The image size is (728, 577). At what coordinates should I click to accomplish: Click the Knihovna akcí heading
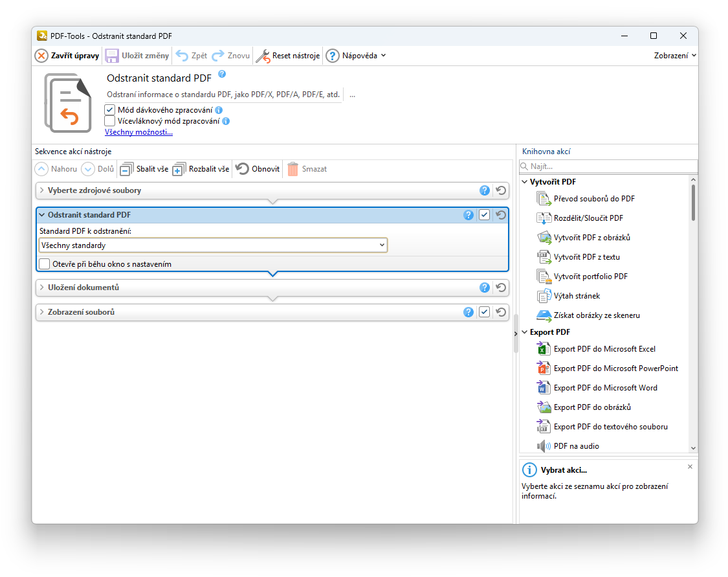pyautogui.click(x=546, y=152)
